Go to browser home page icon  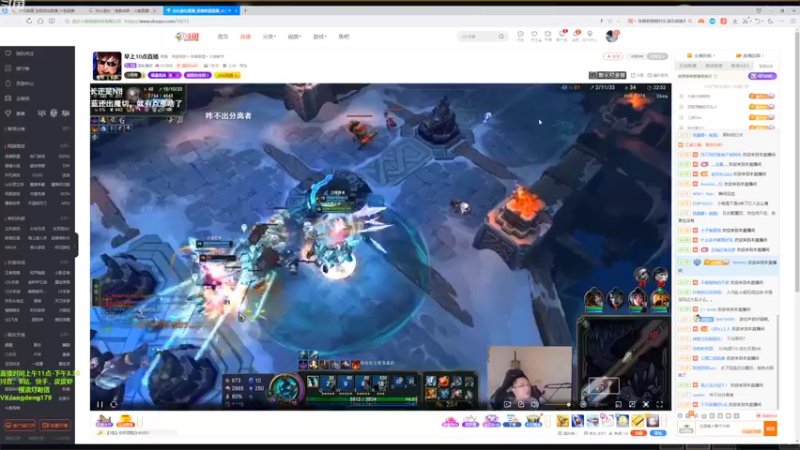point(40,21)
